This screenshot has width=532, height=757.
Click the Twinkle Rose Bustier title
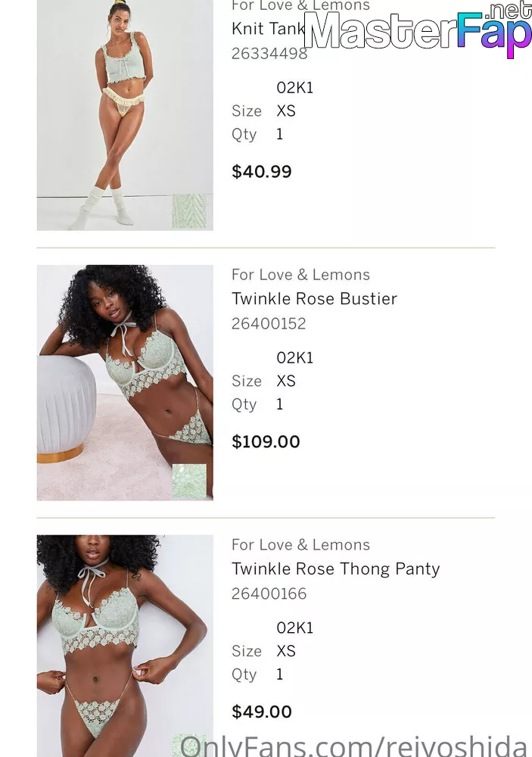tap(314, 298)
